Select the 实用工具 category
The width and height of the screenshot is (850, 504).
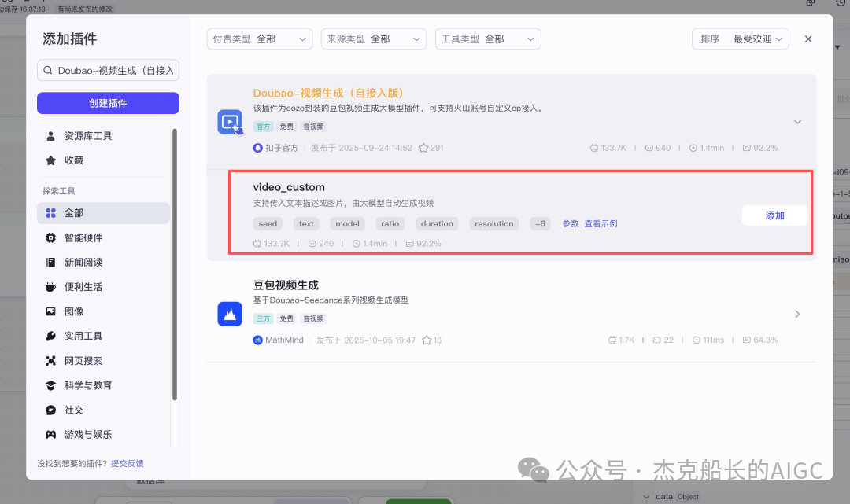click(x=104, y=337)
